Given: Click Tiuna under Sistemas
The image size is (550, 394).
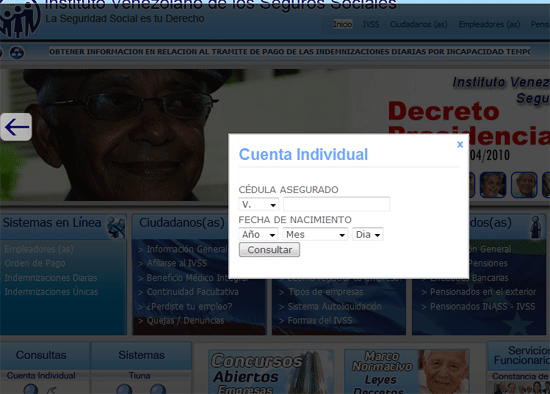Looking at the screenshot, I should [x=139, y=375].
